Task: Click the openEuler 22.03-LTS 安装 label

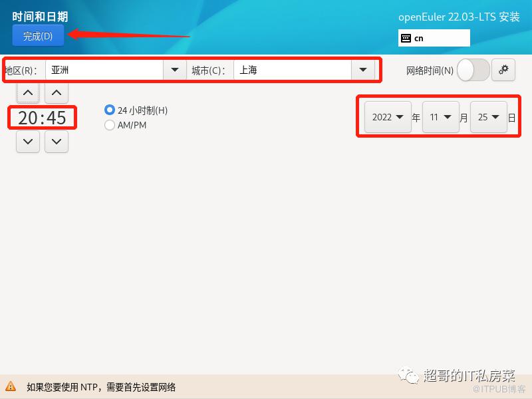Action: coord(459,17)
